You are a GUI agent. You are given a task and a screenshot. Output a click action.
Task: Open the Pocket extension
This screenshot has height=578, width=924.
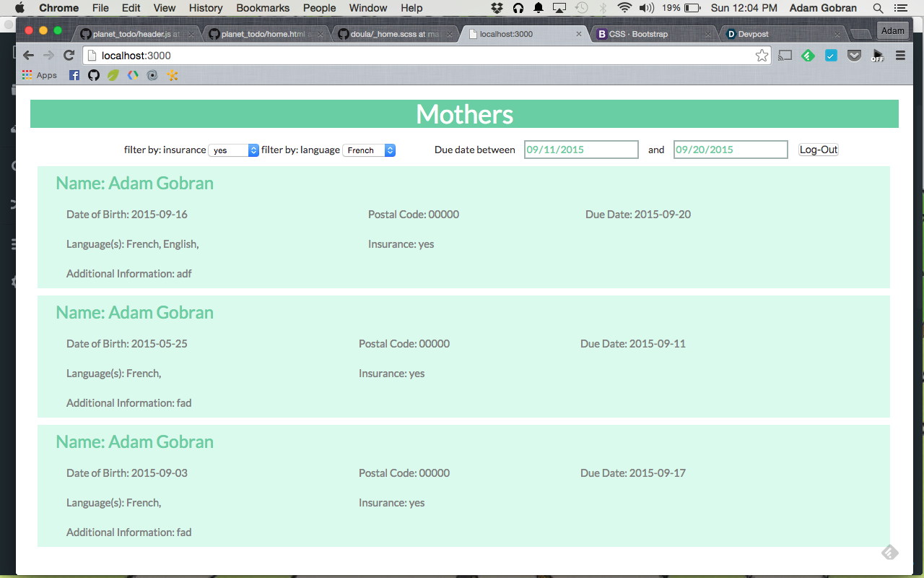click(x=854, y=56)
